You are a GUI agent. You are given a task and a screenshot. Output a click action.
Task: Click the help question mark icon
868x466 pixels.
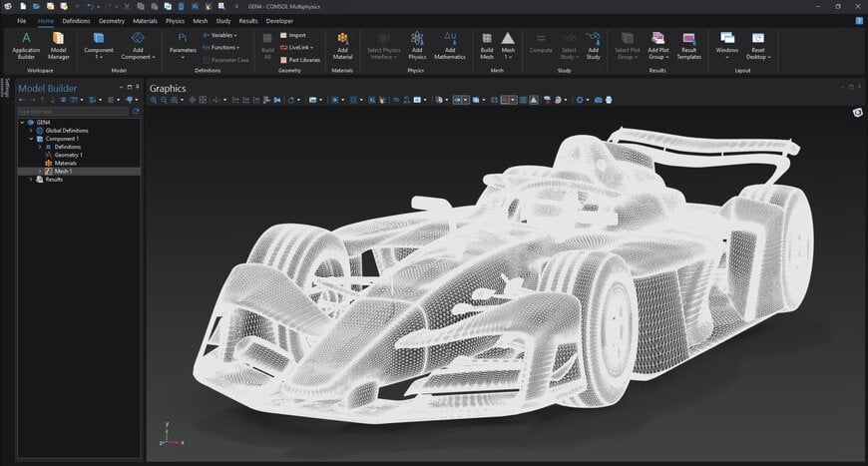pyautogui.click(x=859, y=21)
